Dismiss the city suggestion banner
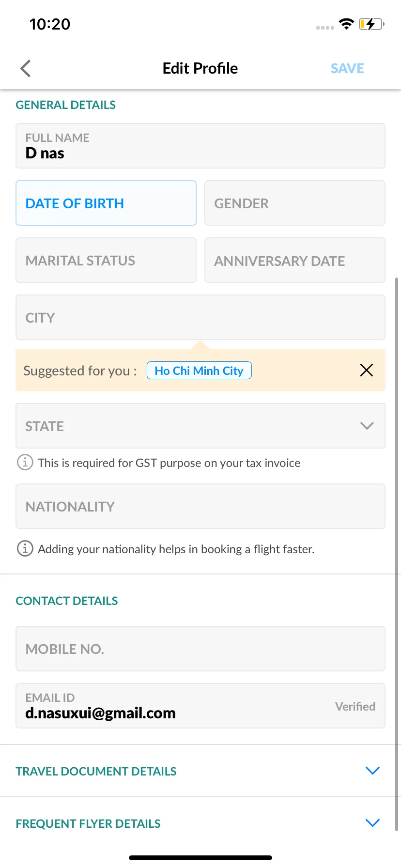The height and width of the screenshot is (868, 401). pos(367,370)
